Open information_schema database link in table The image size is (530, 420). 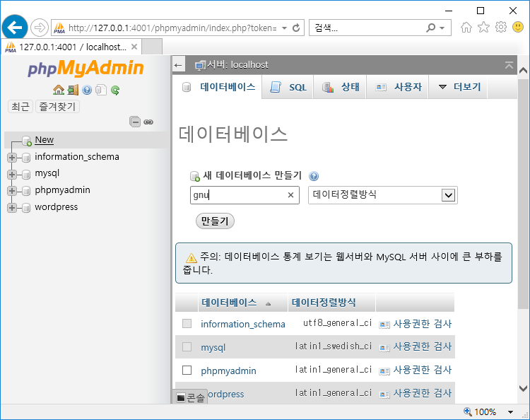point(242,324)
